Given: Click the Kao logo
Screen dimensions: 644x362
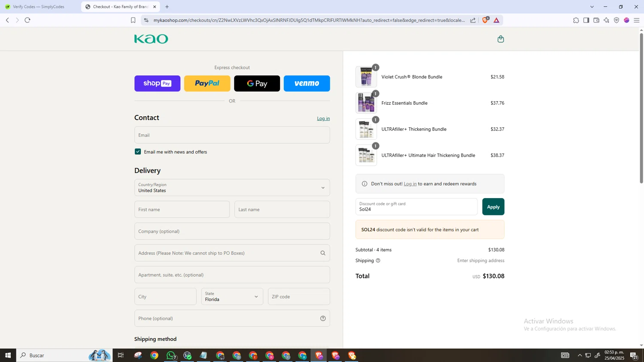Looking at the screenshot, I should tap(151, 39).
